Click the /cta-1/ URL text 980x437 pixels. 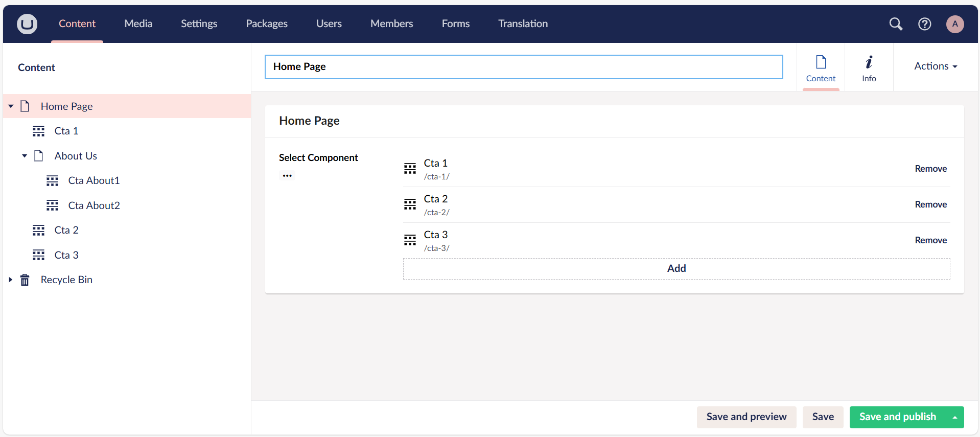436,177
